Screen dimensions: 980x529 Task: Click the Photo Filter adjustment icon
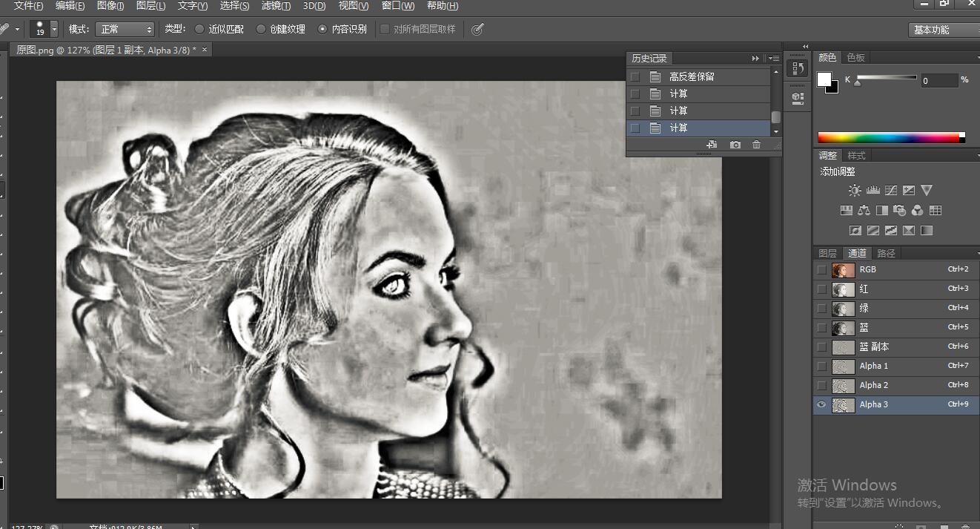(x=899, y=211)
